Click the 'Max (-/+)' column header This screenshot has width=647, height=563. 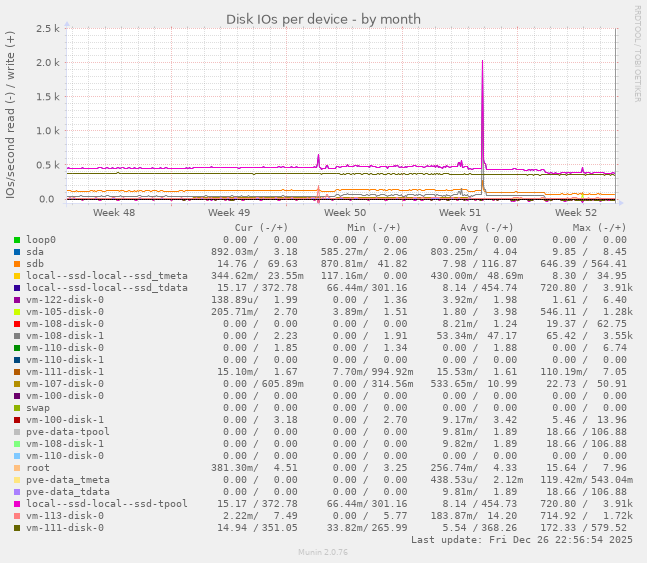click(599, 228)
